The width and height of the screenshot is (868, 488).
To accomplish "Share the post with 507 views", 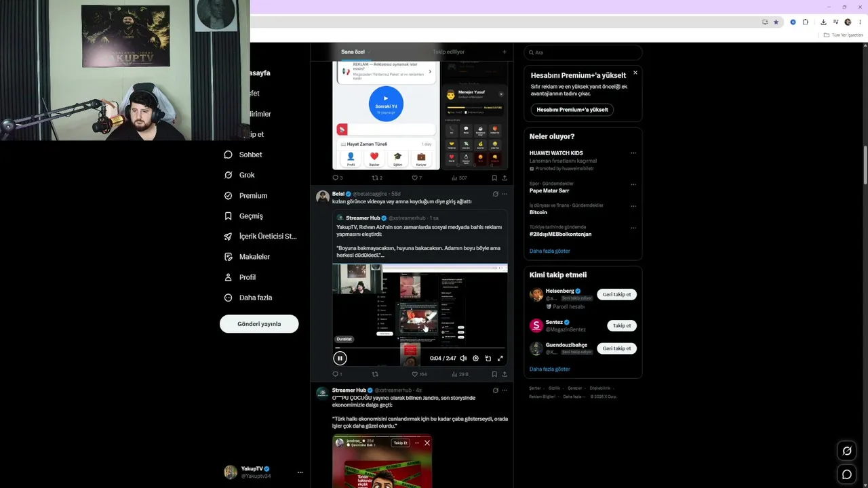I will click(x=505, y=178).
